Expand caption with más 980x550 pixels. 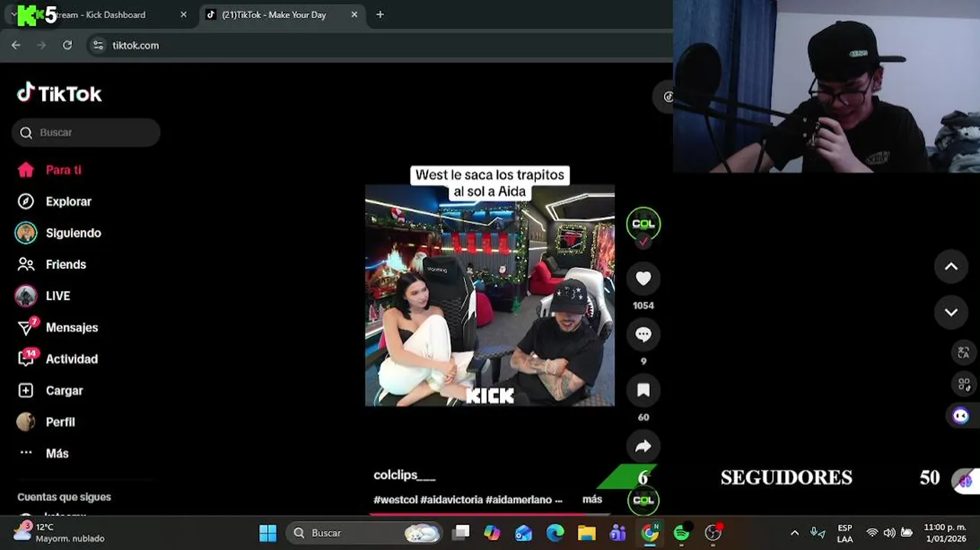592,499
